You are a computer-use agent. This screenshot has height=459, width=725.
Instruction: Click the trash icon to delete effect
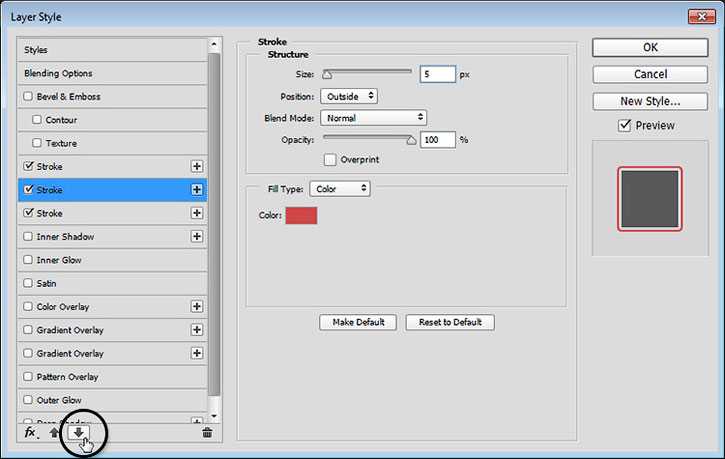pos(207,433)
